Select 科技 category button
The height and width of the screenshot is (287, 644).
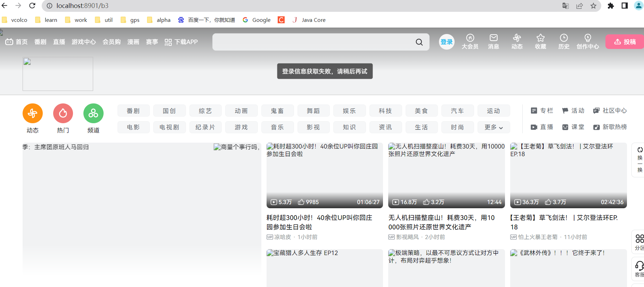click(x=385, y=111)
